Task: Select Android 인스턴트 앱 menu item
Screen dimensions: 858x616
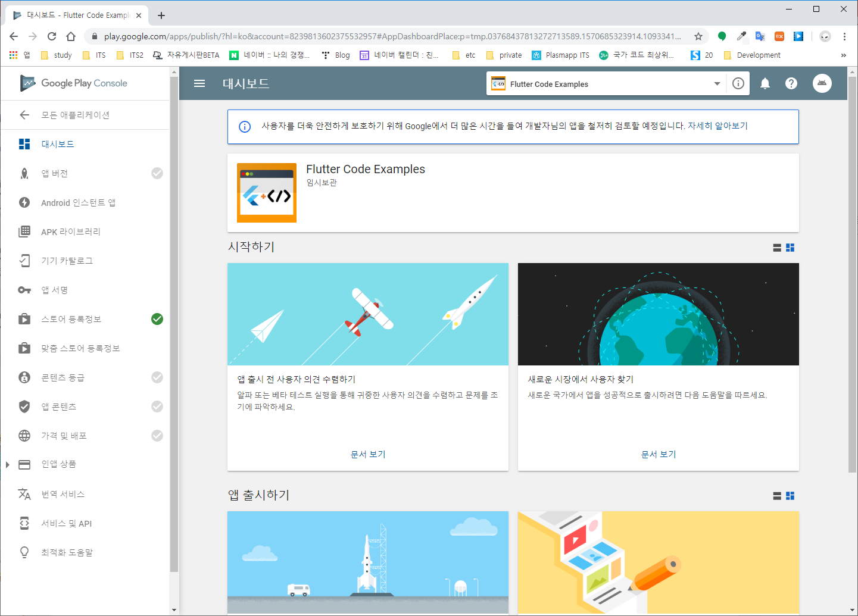Action: [x=85, y=202]
